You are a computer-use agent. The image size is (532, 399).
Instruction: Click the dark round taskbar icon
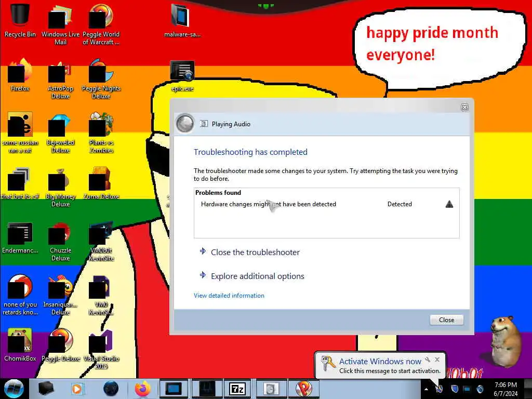click(111, 389)
